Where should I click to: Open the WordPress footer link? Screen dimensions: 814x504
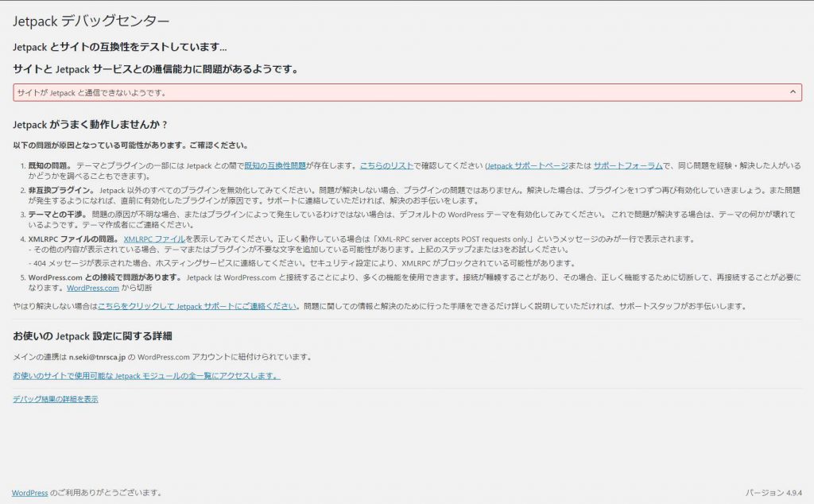(29, 493)
